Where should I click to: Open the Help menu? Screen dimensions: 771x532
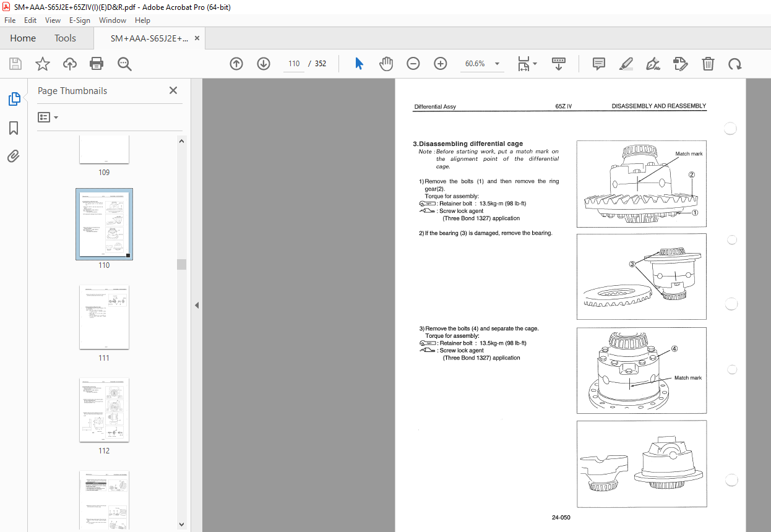[142, 20]
